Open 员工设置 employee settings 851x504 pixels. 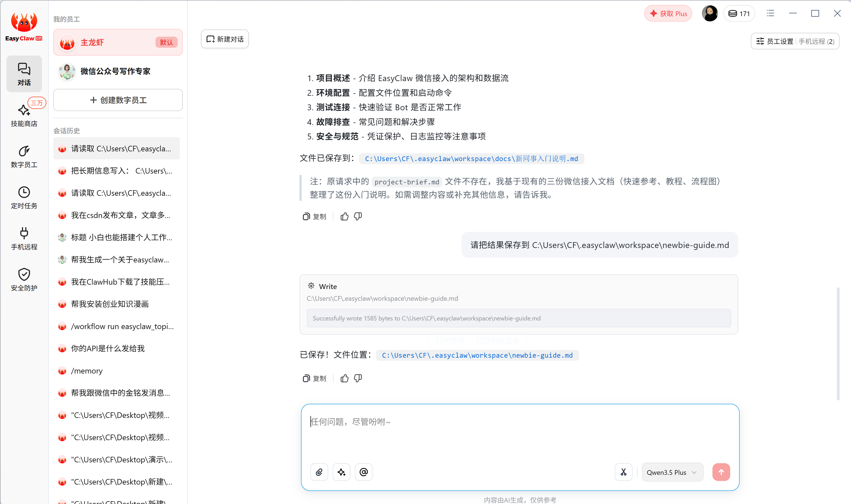pos(775,41)
